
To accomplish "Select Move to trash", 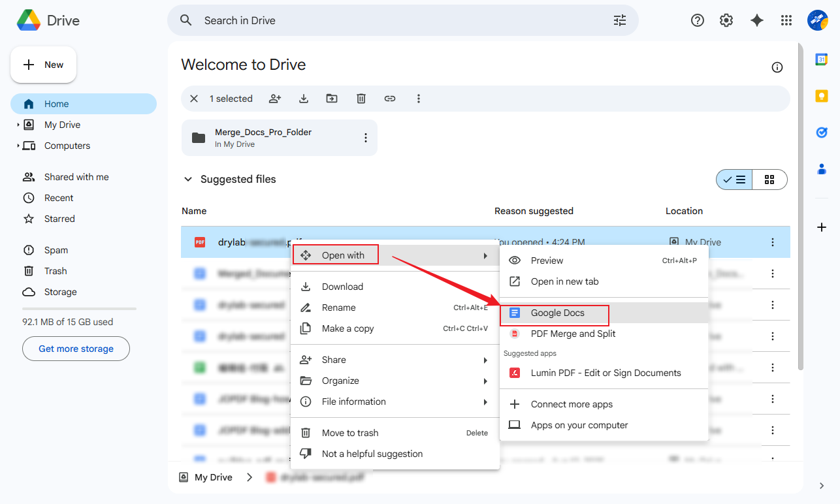I will 395,433.
